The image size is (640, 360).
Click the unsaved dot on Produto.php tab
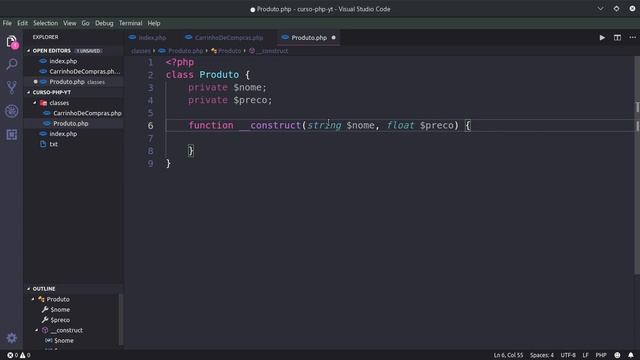[333, 38]
